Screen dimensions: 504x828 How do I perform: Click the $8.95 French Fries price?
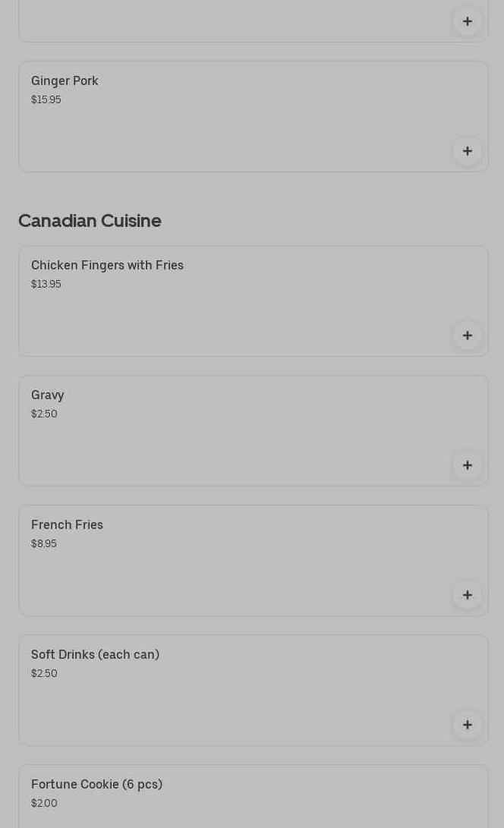43,544
